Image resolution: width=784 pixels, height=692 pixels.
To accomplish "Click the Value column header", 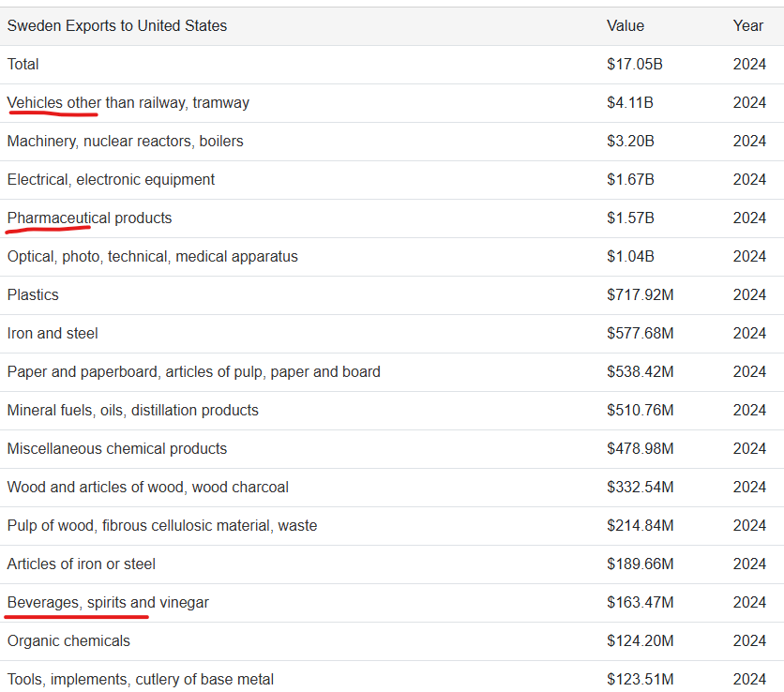I will click(625, 25).
